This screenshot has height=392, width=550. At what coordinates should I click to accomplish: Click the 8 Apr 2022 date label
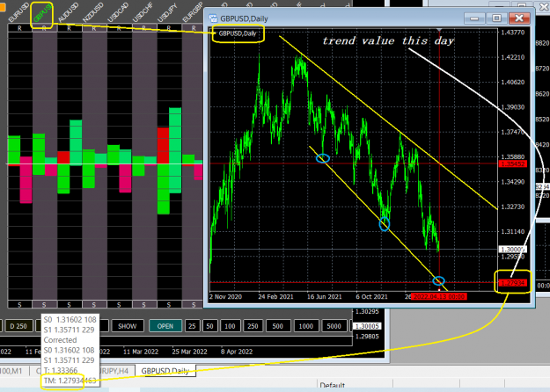point(237,352)
